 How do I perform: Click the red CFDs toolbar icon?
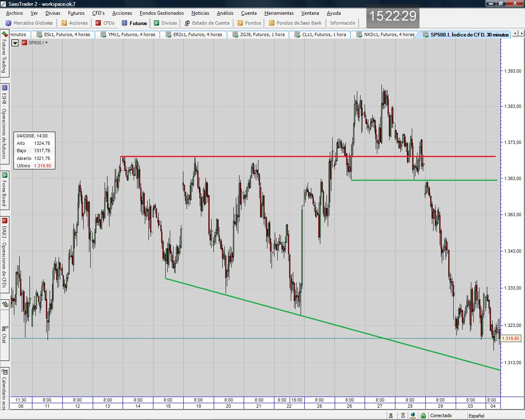(x=98, y=23)
